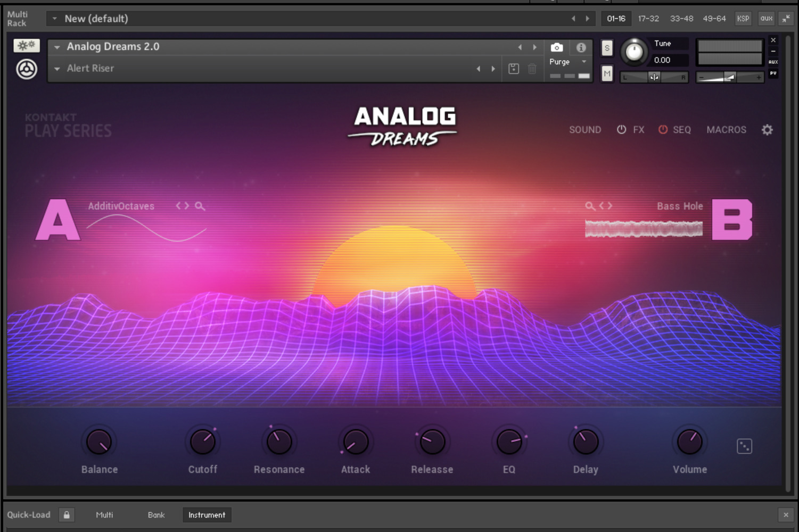Switch to rack page 01-16
The image size is (799, 532).
616,19
